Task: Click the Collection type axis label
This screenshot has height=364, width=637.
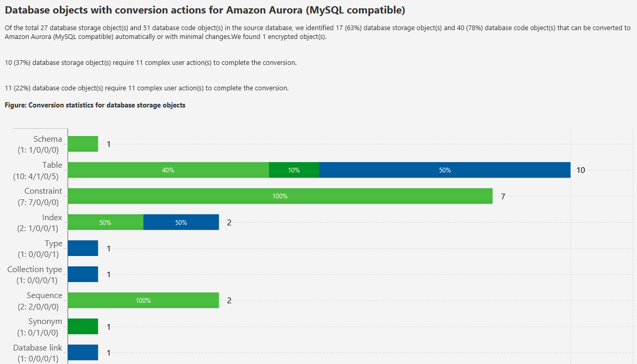Action: click(x=35, y=269)
